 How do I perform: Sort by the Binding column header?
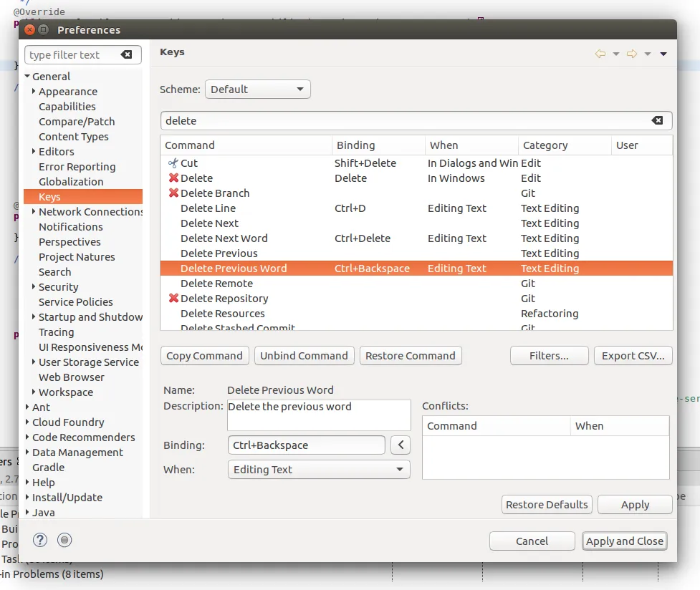point(378,145)
